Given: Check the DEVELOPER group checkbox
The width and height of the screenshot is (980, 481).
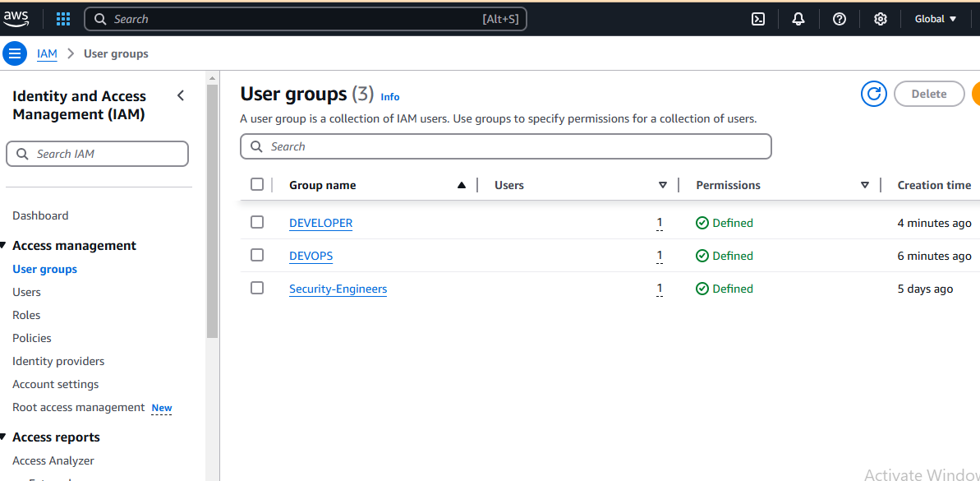Looking at the screenshot, I should tap(257, 222).
